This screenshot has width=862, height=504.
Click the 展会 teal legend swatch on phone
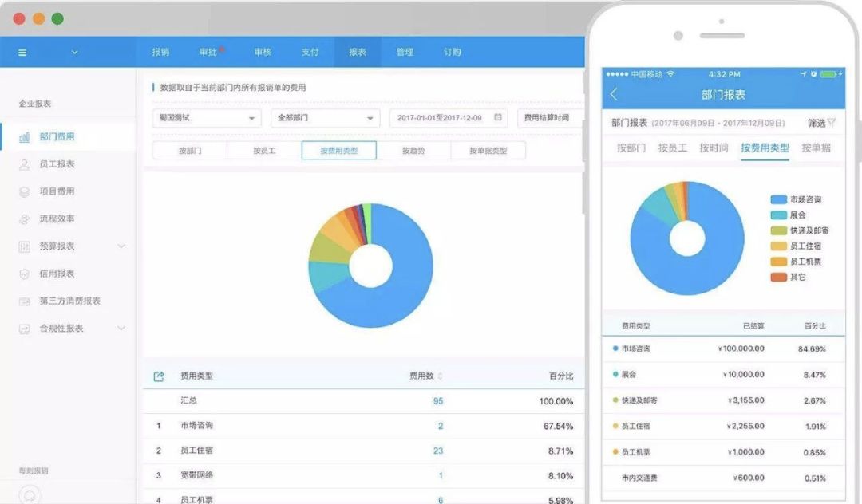click(x=778, y=215)
